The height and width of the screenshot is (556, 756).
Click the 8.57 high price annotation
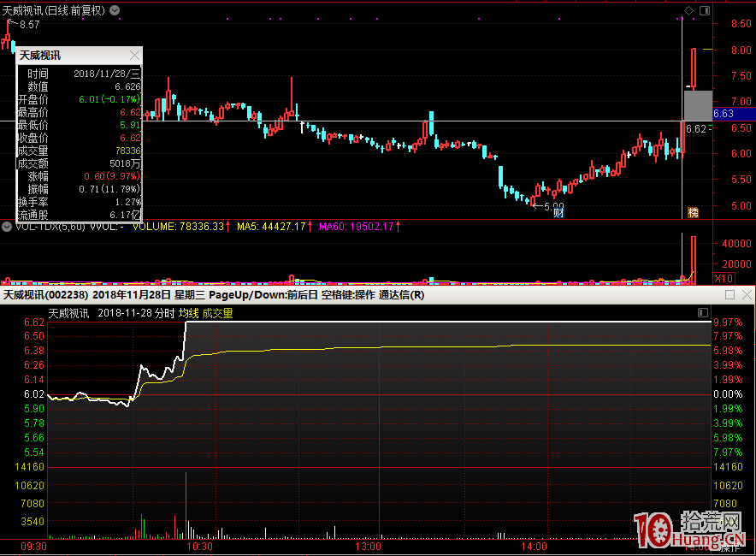[29, 25]
